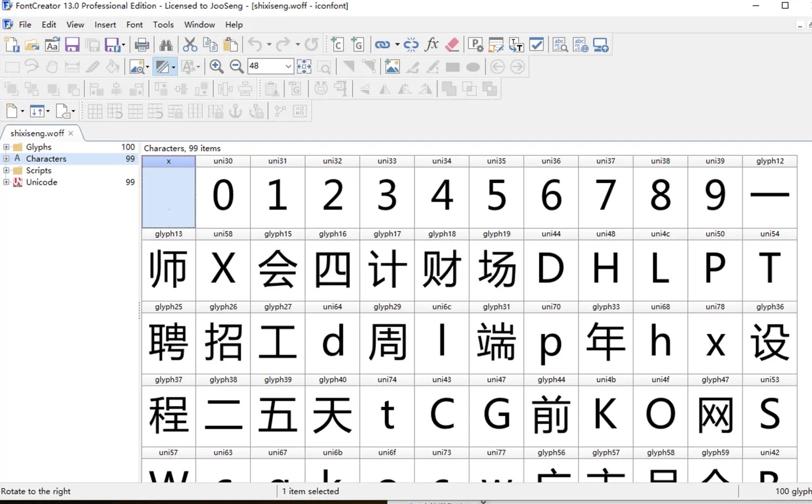
Task: Open the Window menu
Action: (199, 24)
